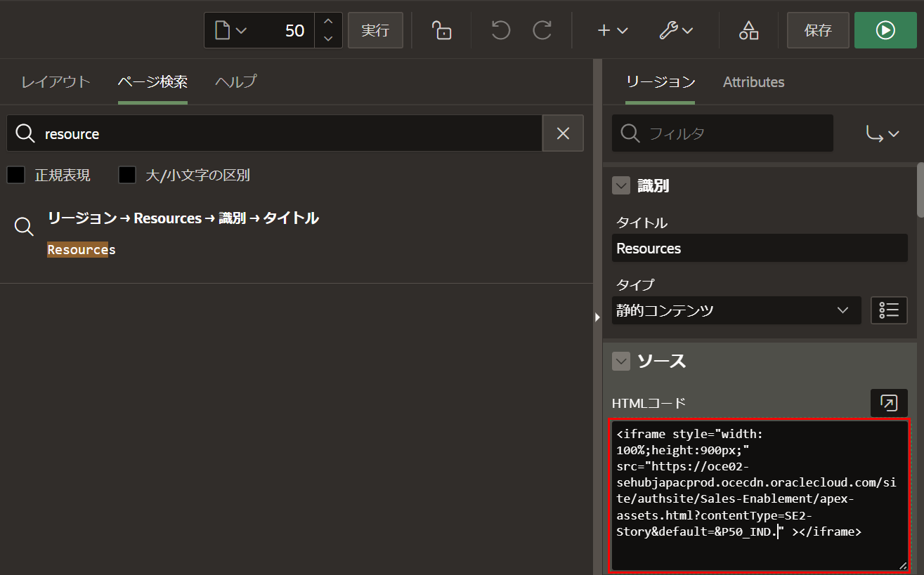Enable the 正規表現 checkbox
The height and width of the screenshot is (575, 924).
(x=16, y=175)
